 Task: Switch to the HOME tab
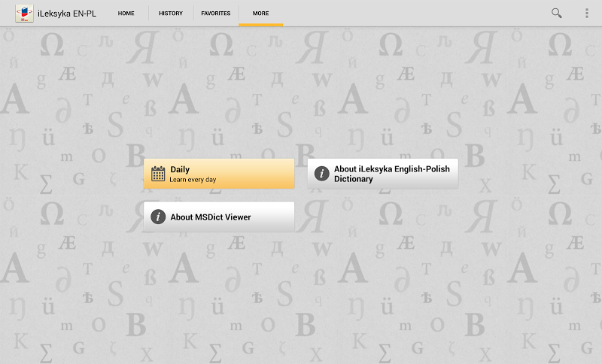pos(126,13)
